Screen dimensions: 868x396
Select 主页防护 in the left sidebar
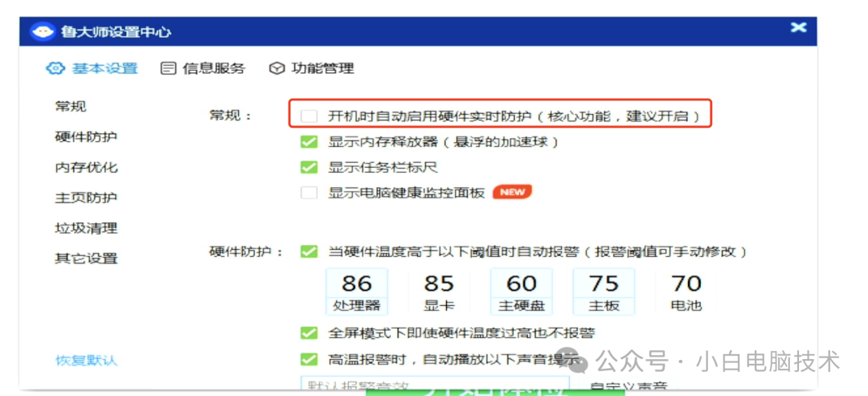86,198
